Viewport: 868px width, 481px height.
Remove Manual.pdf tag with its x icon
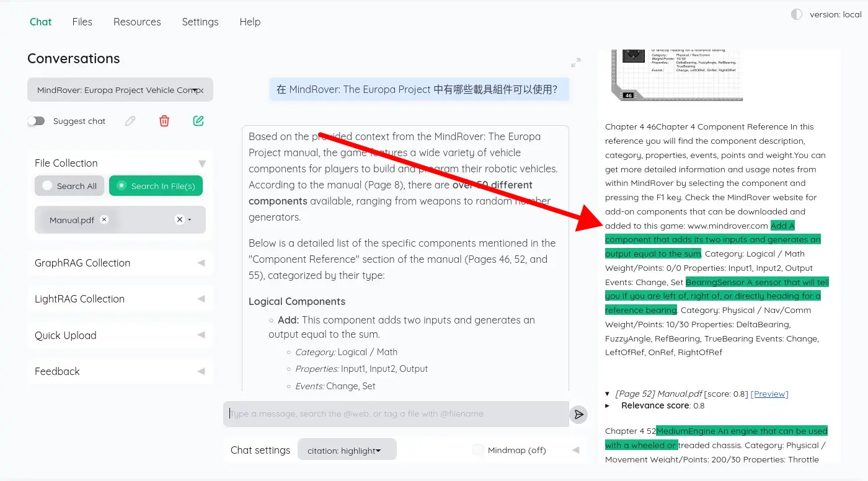pyautogui.click(x=104, y=219)
